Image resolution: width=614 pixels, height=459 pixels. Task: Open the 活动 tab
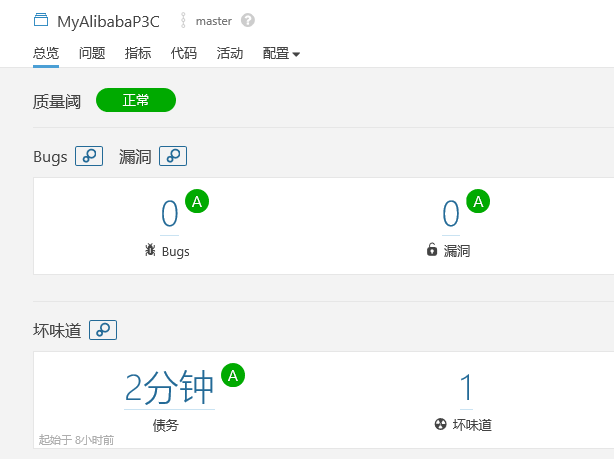tap(230, 53)
